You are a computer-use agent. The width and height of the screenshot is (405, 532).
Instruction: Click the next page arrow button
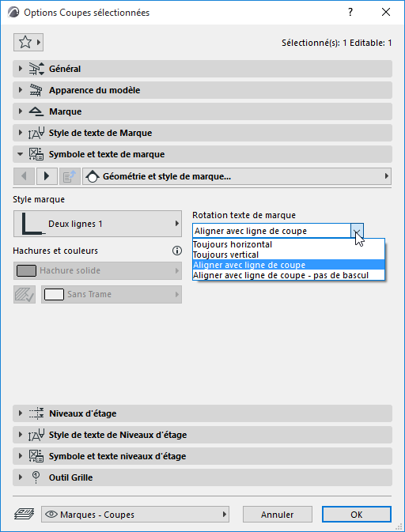point(47,175)
